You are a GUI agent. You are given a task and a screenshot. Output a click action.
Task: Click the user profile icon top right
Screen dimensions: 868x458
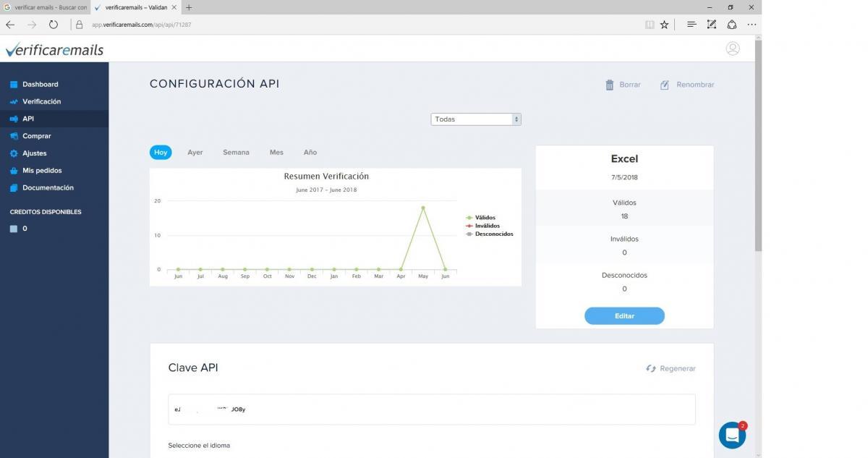pos(733,48)
